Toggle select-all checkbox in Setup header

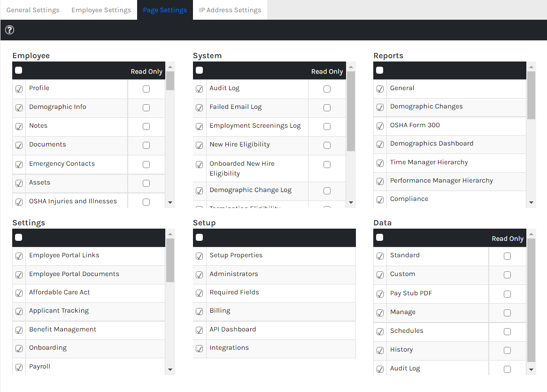coord(200,238)
